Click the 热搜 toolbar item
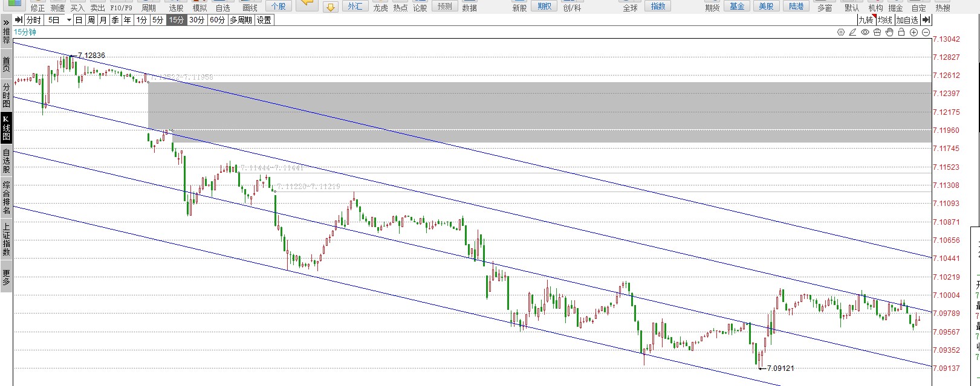Viewport: 980px width, 386px height. click(943, 8)
